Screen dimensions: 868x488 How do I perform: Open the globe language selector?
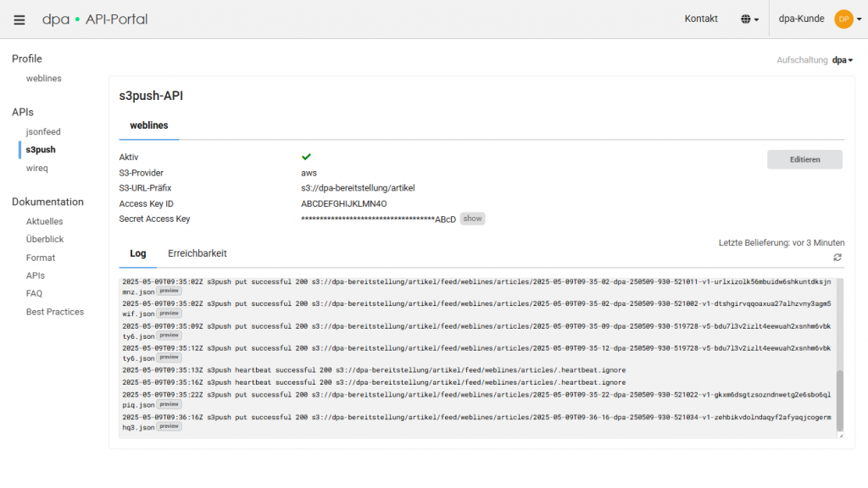point(749,19)
